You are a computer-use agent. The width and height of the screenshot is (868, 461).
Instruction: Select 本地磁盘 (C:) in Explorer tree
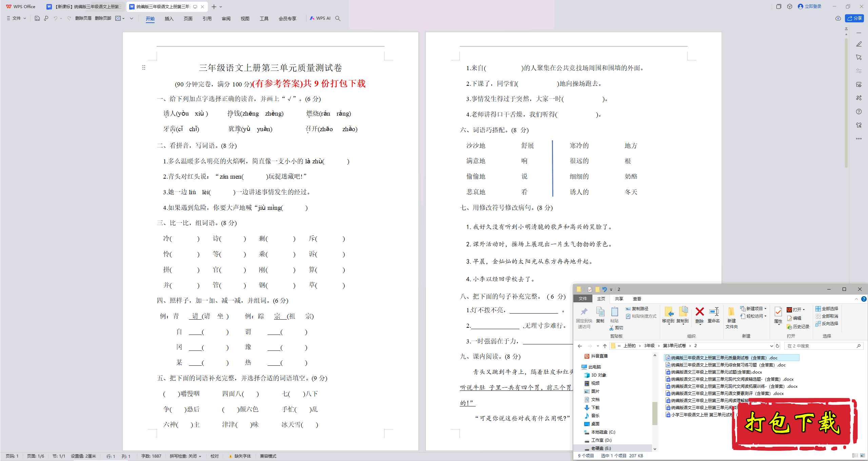(x=599, y=432)
